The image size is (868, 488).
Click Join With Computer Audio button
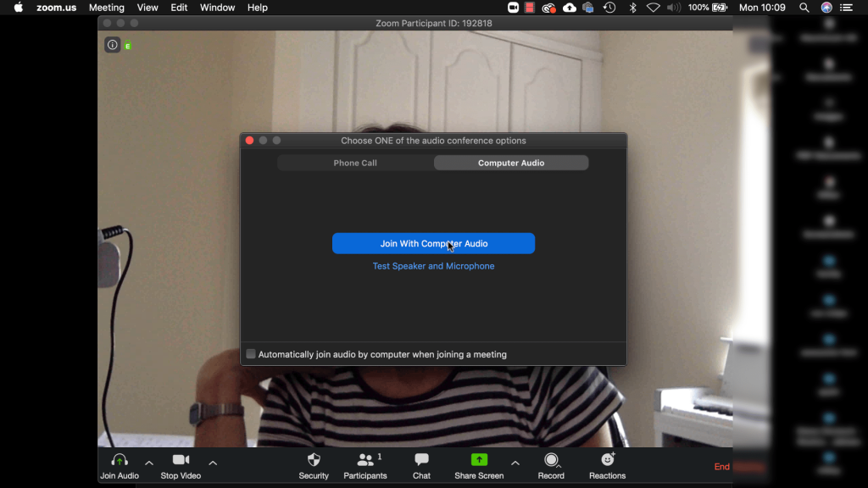coord(433,243)
